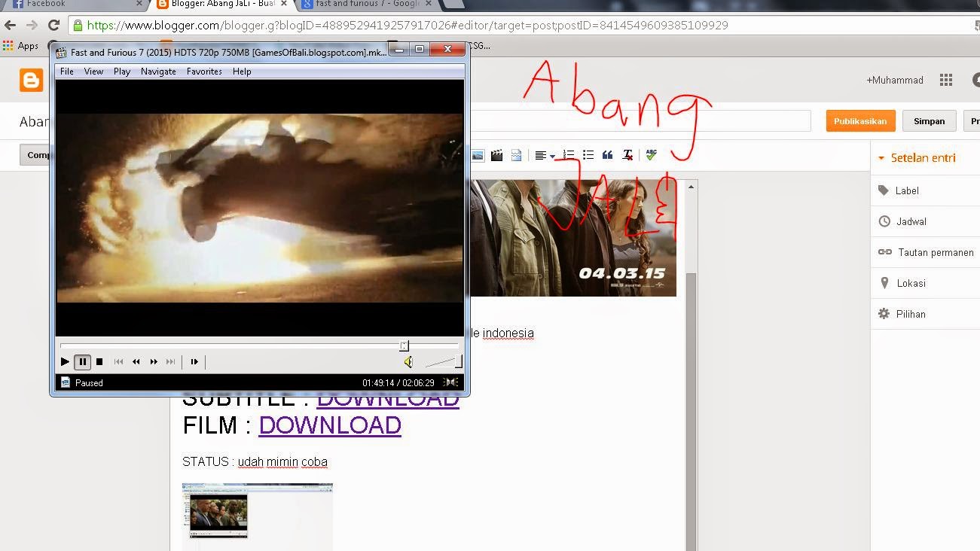Click the +Muhammad profile link

coord(894,80)
